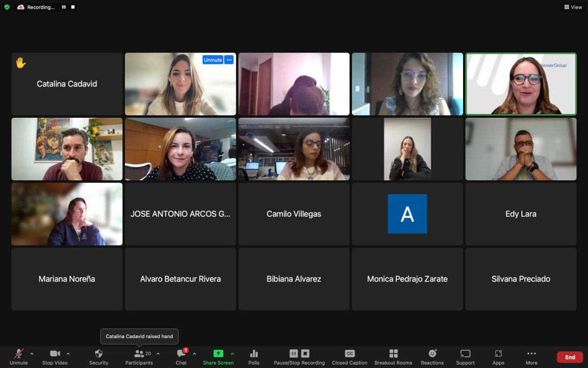The image size is (588, 368).
Task: Expand the chevron next to Participants
Action: tap(158, 353)
